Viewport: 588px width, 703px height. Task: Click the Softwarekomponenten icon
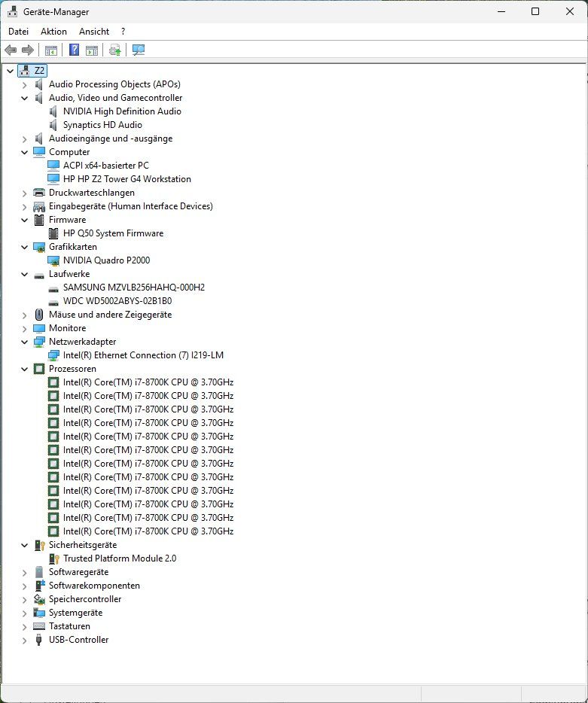click(x=39, y=586)
